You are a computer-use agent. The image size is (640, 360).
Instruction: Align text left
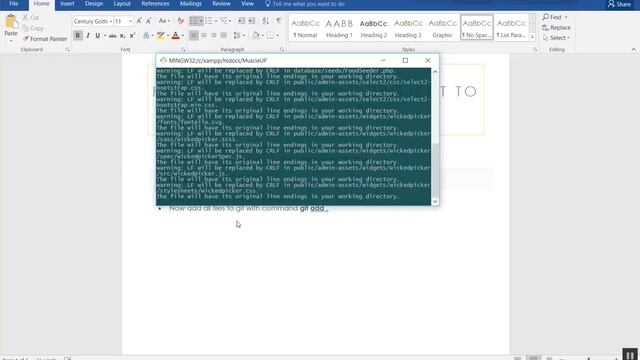[194, 36]
